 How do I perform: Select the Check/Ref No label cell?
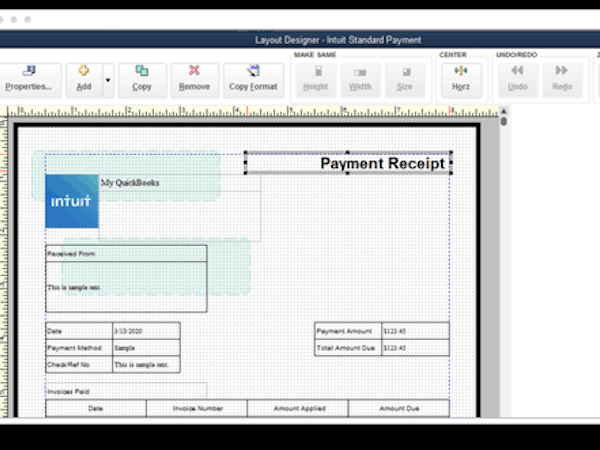coord(79,365)
